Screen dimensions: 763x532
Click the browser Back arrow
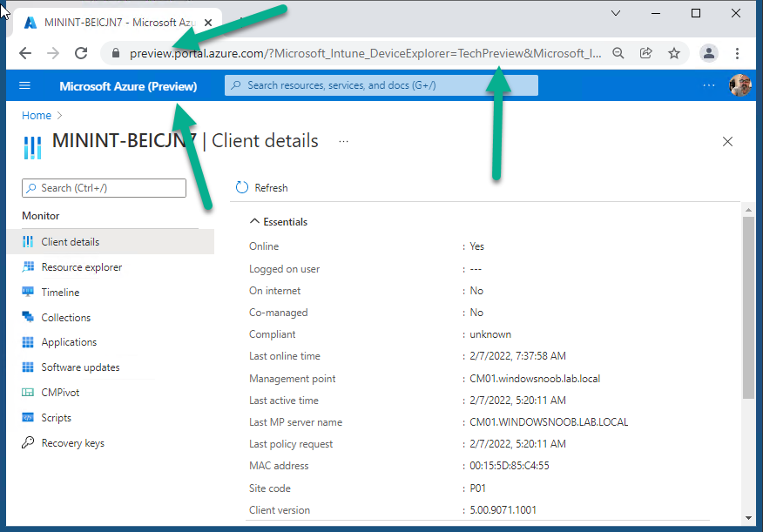[25, 53]
